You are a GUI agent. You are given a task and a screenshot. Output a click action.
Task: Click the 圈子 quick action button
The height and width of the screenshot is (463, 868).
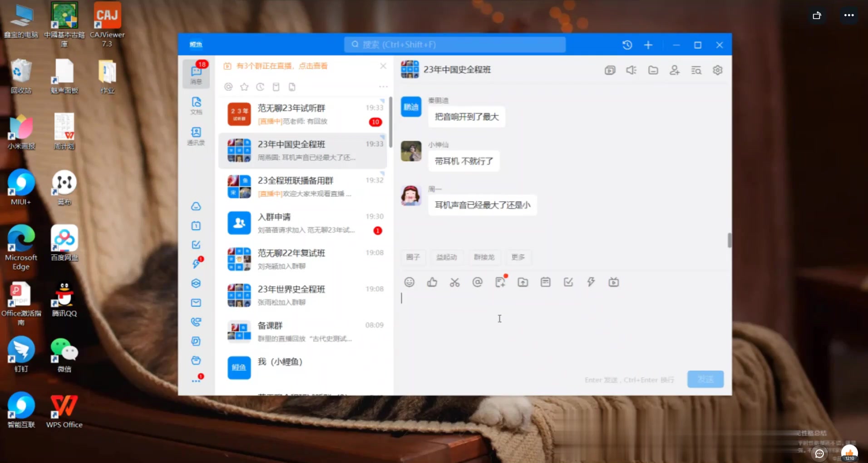pyautogui.click(x=413, y=257)
